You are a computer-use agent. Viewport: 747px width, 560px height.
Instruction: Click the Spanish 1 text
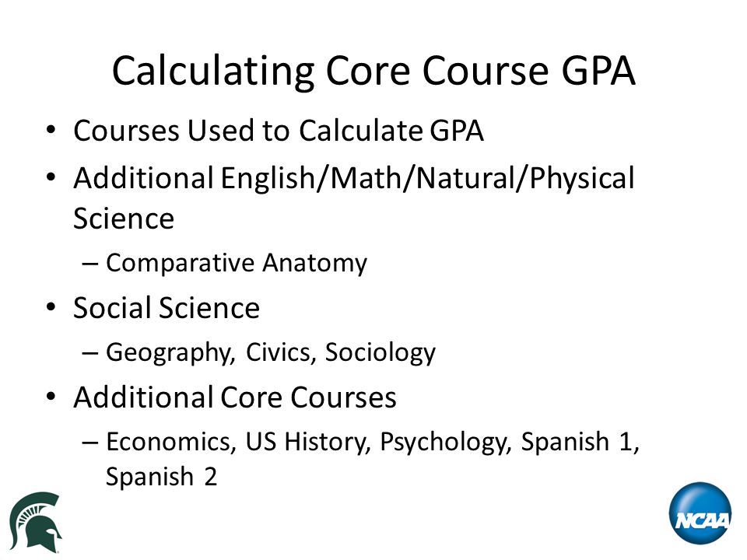579,442
